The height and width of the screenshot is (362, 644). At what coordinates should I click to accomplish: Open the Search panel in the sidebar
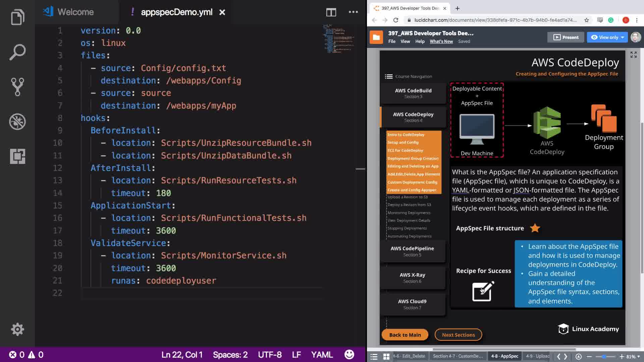click(x=17, y=52)
